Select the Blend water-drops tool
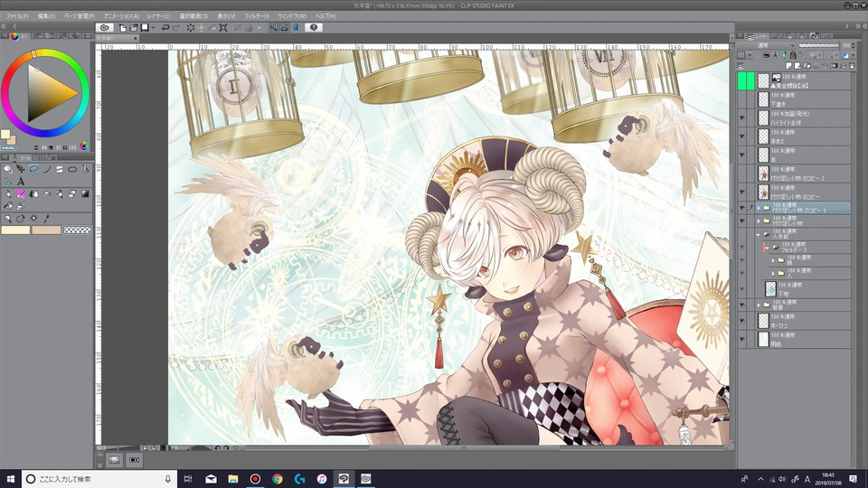868x488 pixels. click(x=33, y=193)
